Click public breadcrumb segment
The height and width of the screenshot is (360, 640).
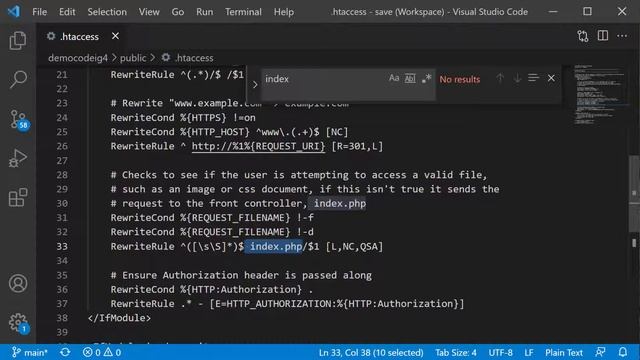(x=133, y=58)
